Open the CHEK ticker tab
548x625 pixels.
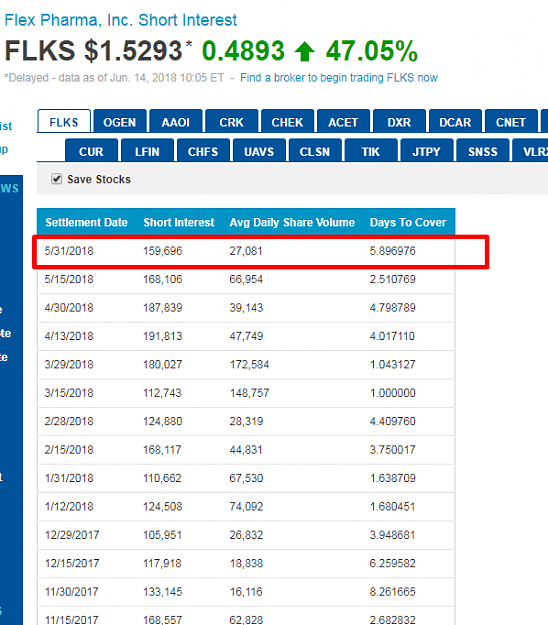coord(287,121)
